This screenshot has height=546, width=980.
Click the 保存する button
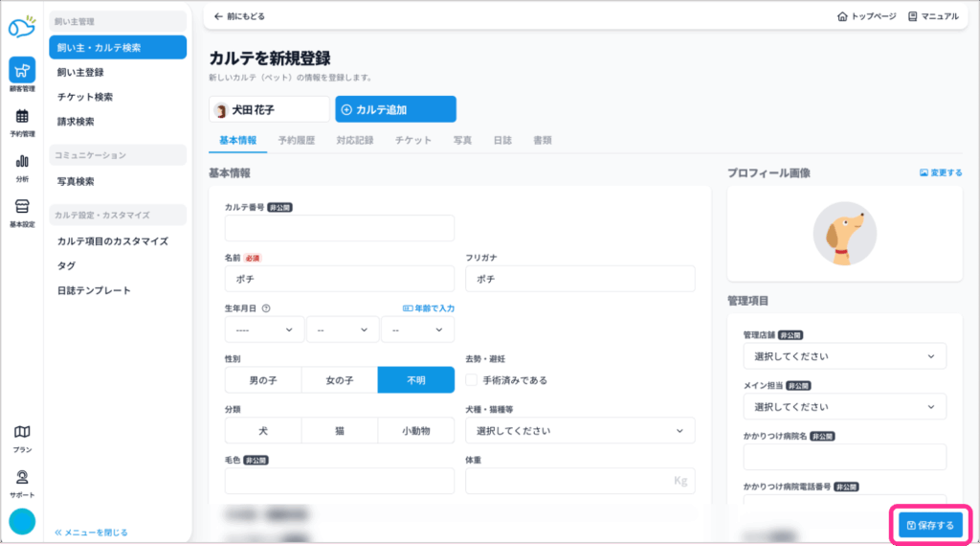pos(930,525)
